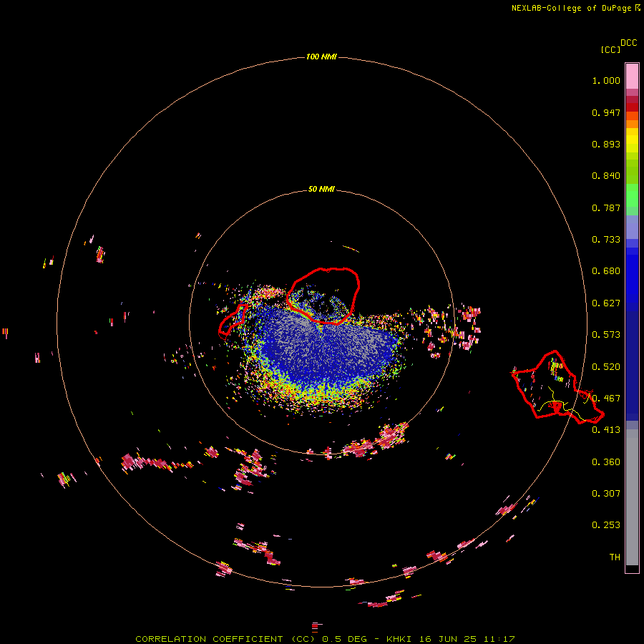Click the TH threshold label

tap(615, 557)
